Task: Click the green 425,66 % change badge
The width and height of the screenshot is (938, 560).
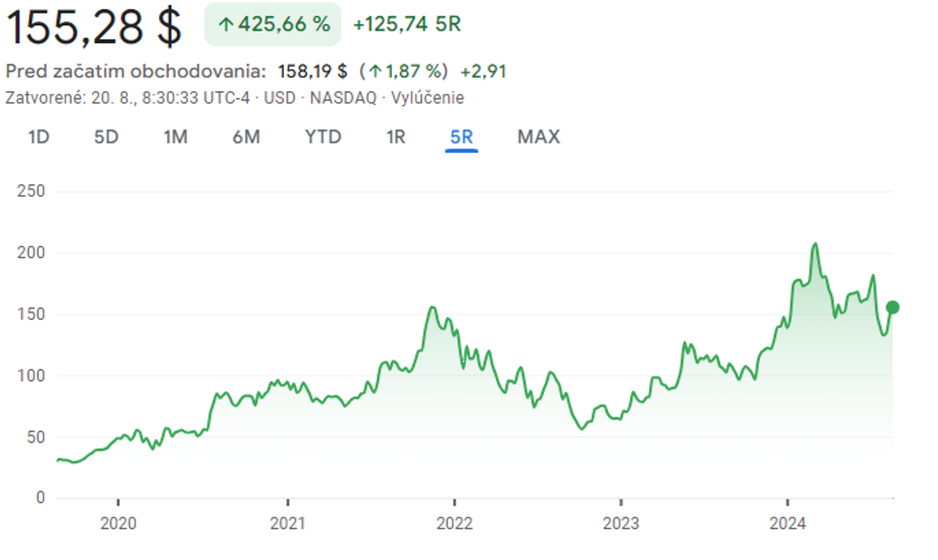Action: pyautogui.click(x=273, y=24)
